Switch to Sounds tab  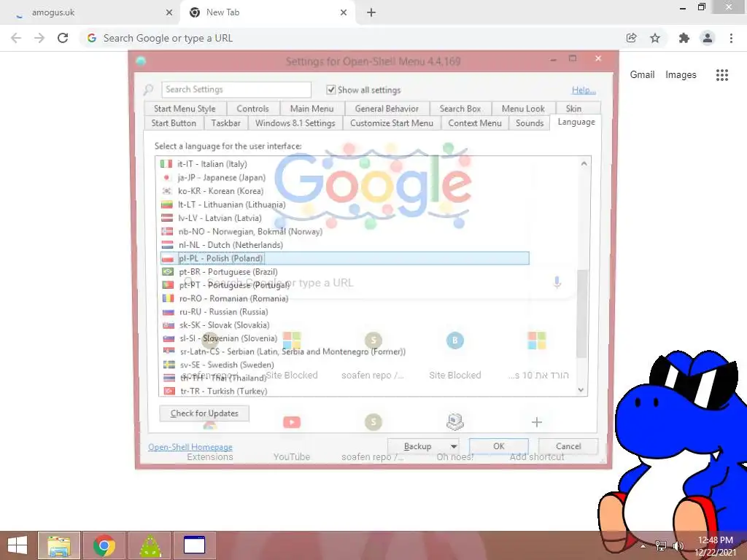click(x=530, y=122)
